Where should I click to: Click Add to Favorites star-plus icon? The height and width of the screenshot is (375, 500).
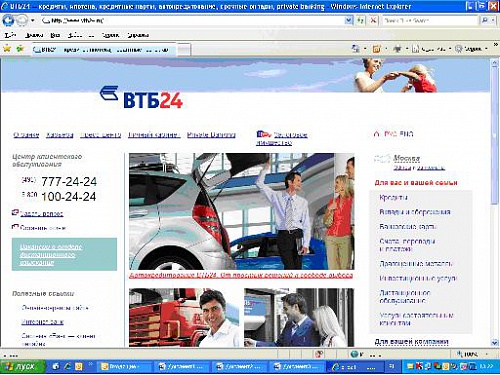[20, 49]
